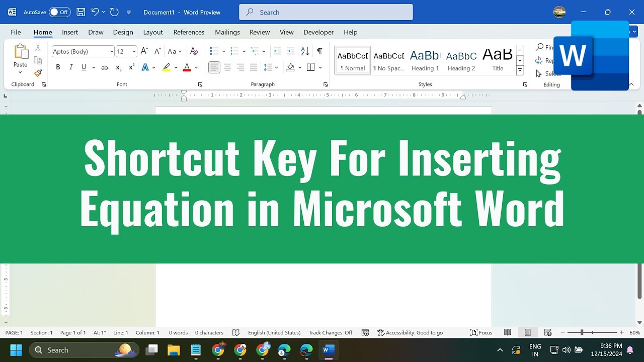644x362 pixels.
Task: Open the font size dropdown
Action: click(134, 51)
